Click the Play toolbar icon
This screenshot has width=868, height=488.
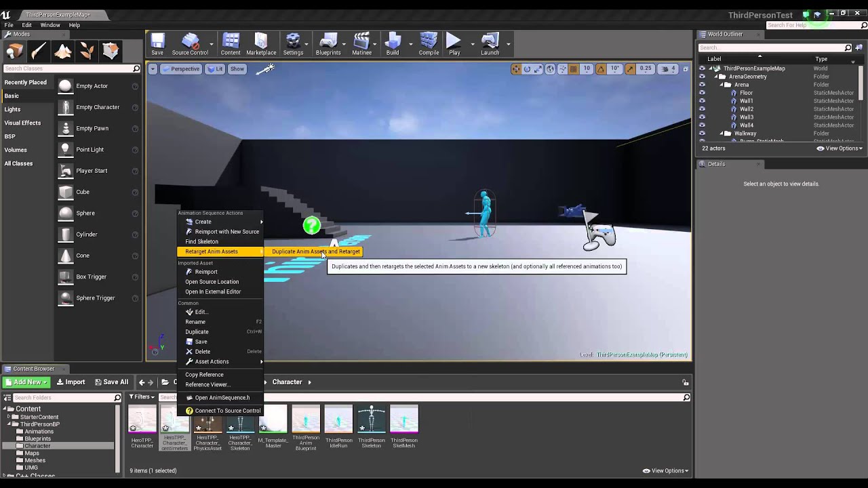[x=454, y=44]
